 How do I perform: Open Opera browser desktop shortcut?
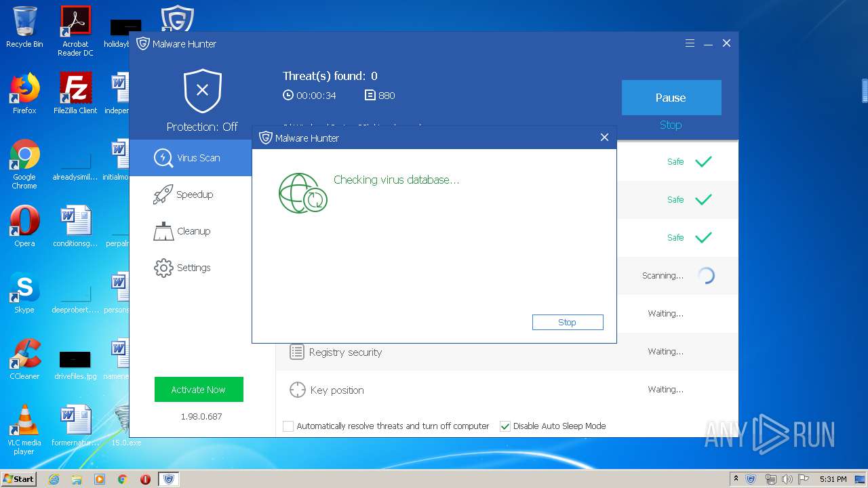click(x=24, y=226)
